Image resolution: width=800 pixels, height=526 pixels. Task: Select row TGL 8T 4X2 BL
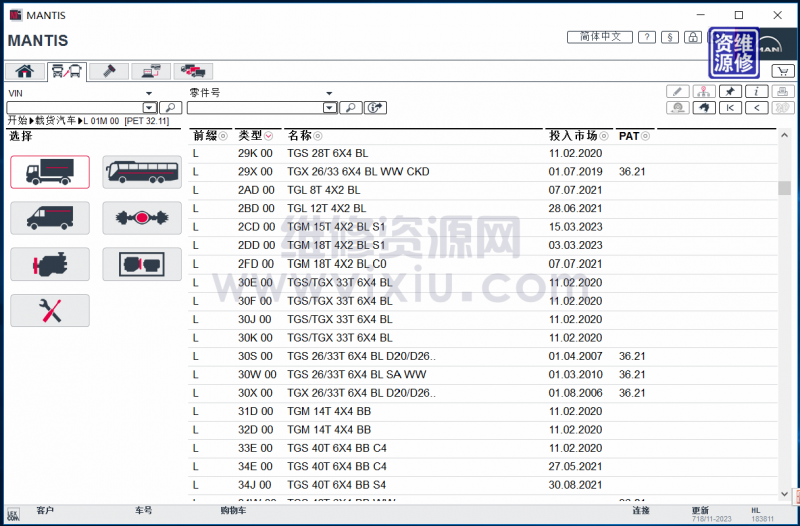click(x=483, y=190)
